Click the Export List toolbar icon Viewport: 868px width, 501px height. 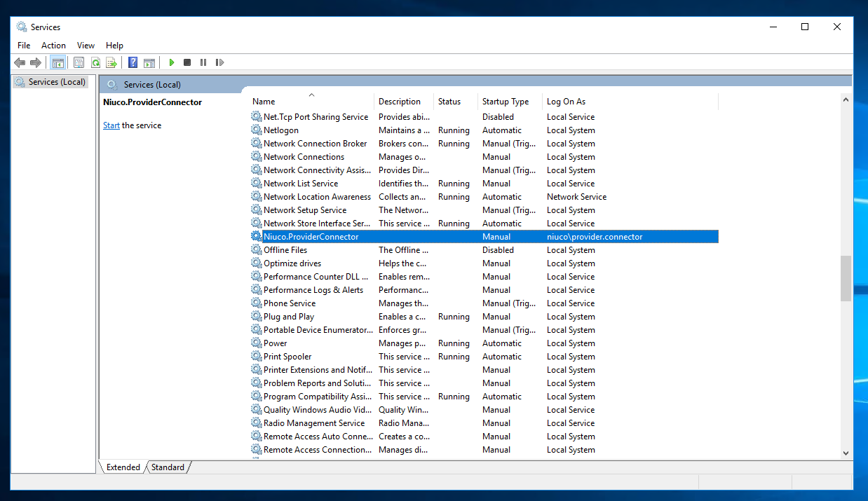[x=111, y=62]
